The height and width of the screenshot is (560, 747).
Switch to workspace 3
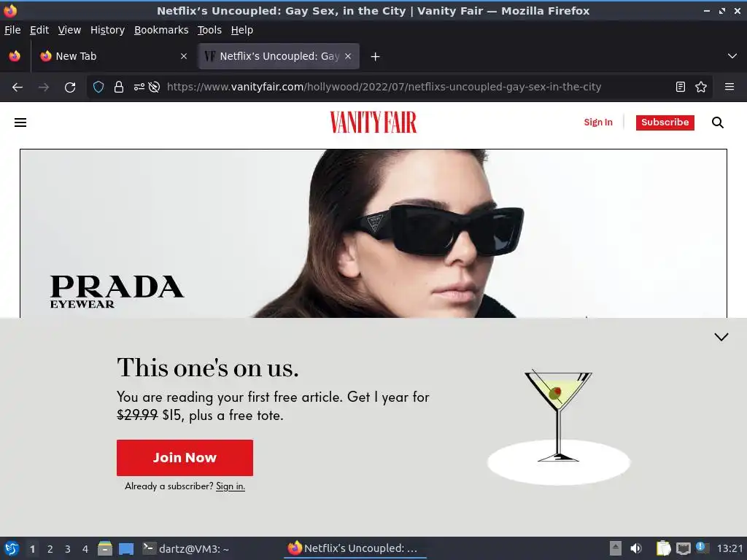68,549
